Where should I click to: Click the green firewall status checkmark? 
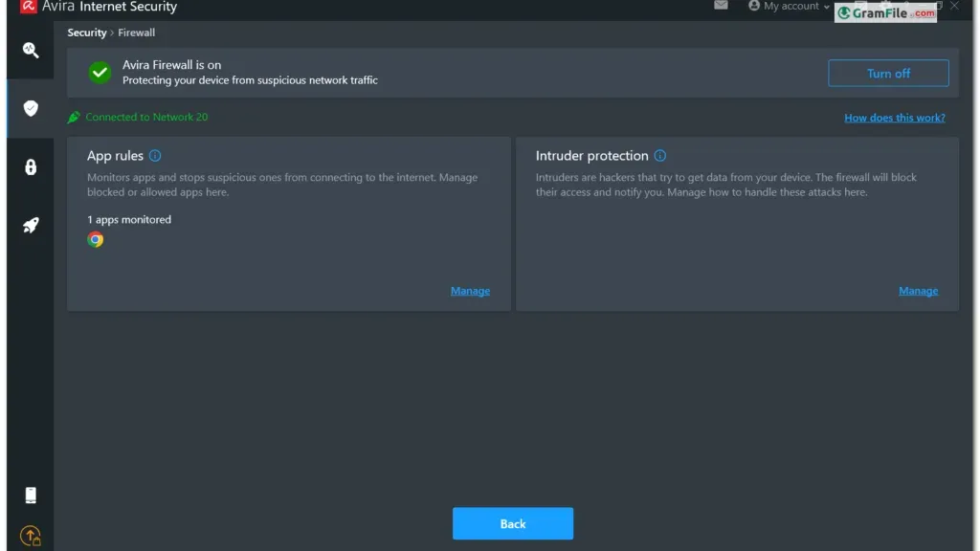pyautogui.click(x=100, y=73)
